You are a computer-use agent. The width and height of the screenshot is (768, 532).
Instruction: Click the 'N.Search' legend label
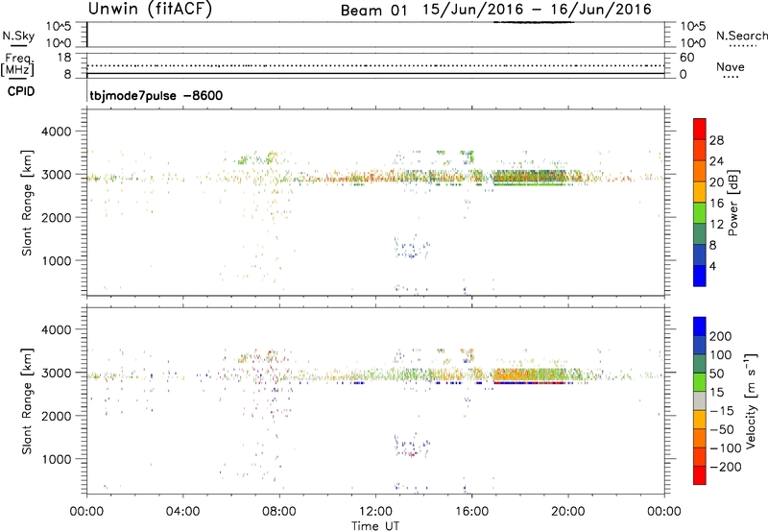[741, 36]
